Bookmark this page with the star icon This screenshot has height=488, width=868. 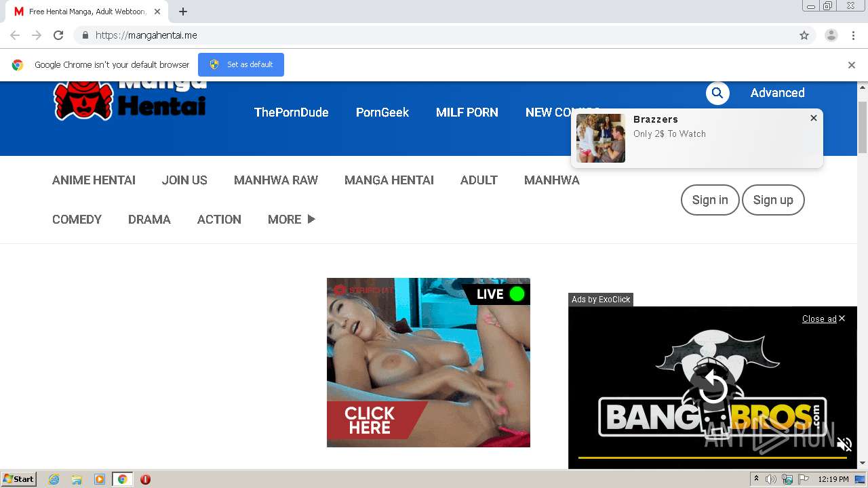(804, 35)
